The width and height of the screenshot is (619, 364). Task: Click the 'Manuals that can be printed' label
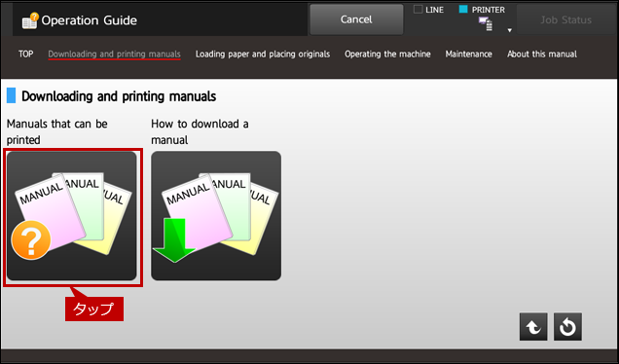[x=57, y=131]
